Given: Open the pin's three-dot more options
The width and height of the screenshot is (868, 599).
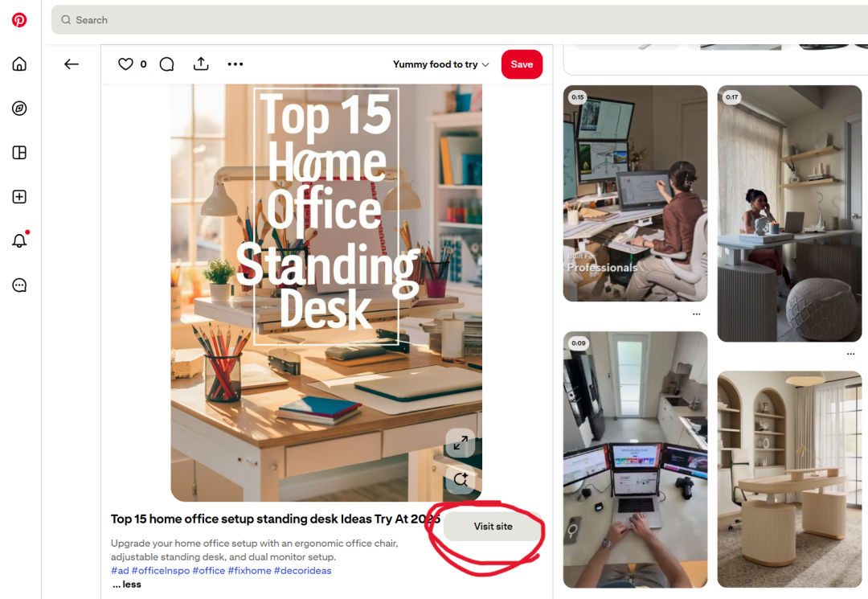Looking at the screenshot, I should tap(235, 64).
